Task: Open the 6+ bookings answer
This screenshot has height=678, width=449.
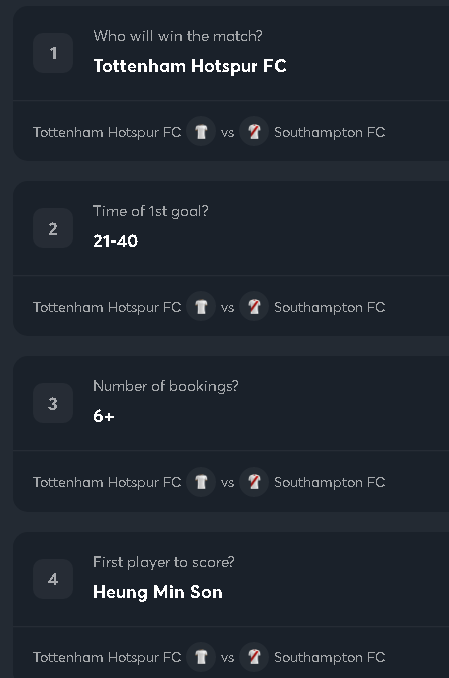Action: pyautogui.click(x=104, y=416)
